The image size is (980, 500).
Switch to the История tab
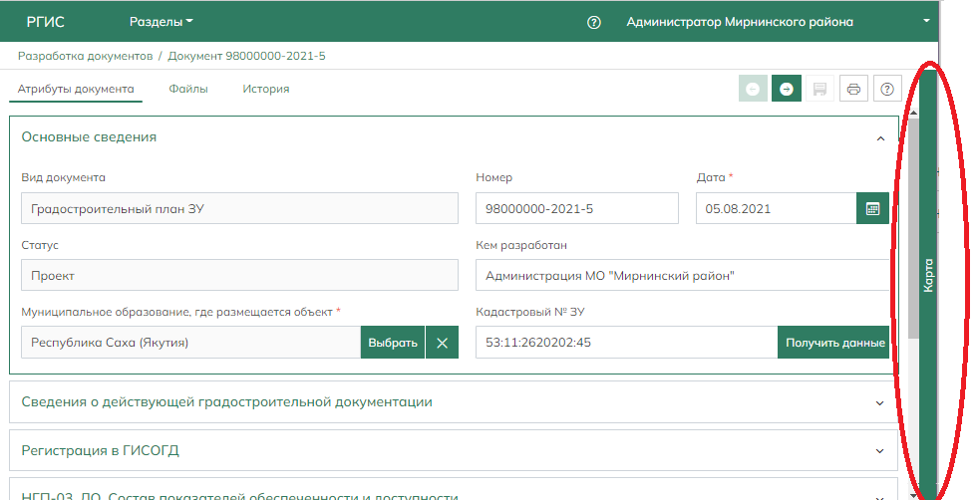coord(265,89)
